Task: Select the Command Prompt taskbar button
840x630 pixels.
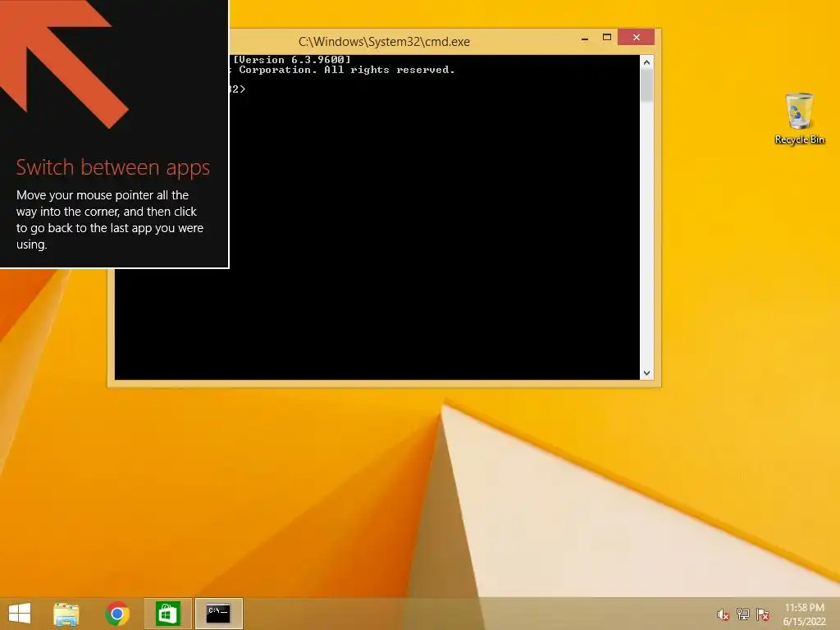Action: point(218,614)
